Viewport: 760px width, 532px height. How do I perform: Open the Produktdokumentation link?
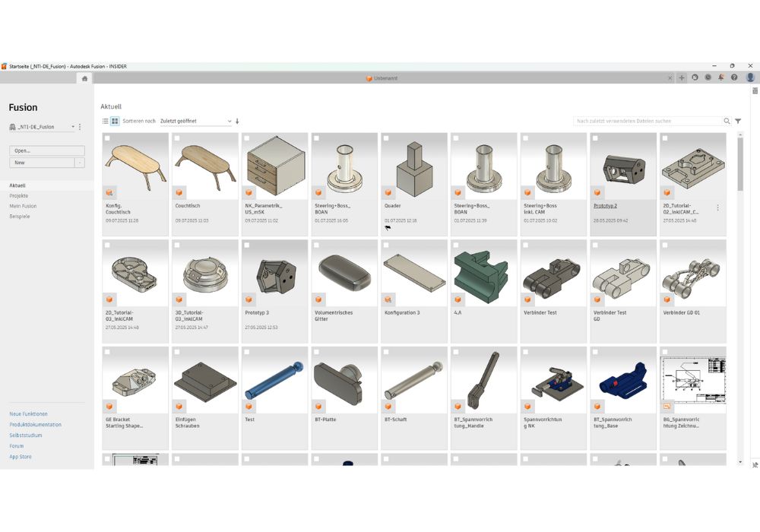click(36, 425)
